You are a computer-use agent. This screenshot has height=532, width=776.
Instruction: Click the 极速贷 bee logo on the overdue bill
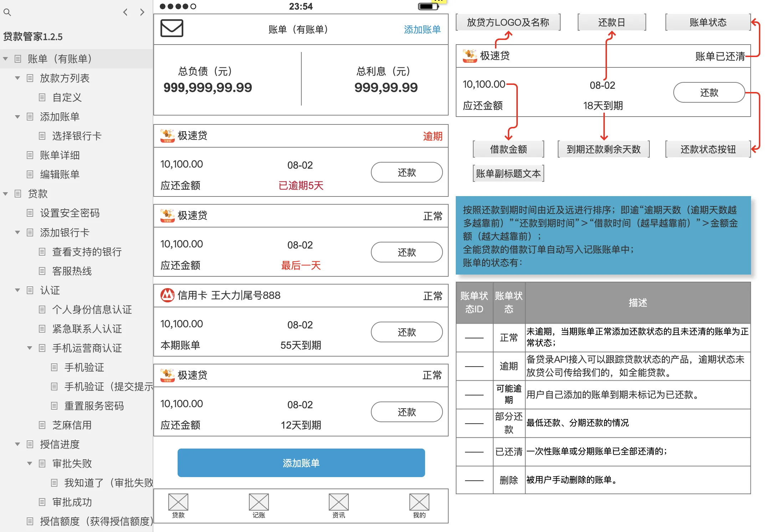click(x=167, y=135)
